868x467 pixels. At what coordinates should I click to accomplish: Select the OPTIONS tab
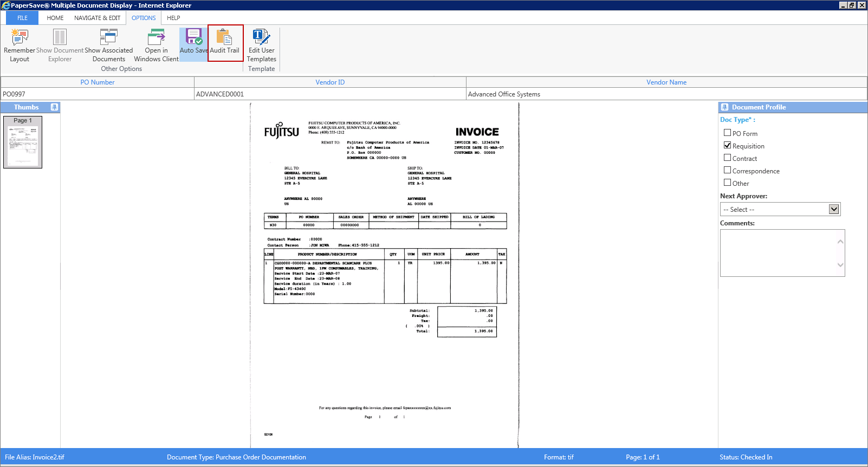[144, 18]
